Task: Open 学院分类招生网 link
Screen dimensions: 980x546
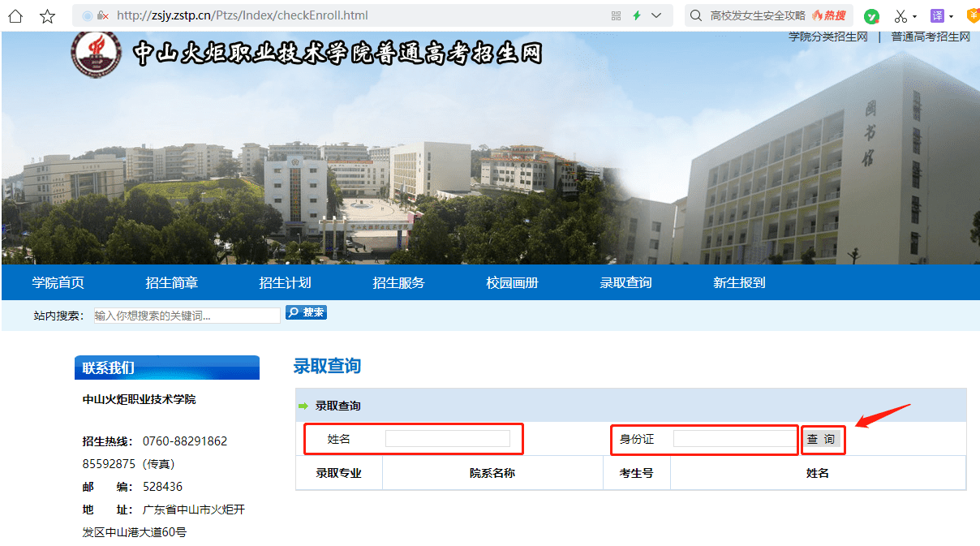Action: [x=828, y=37]
